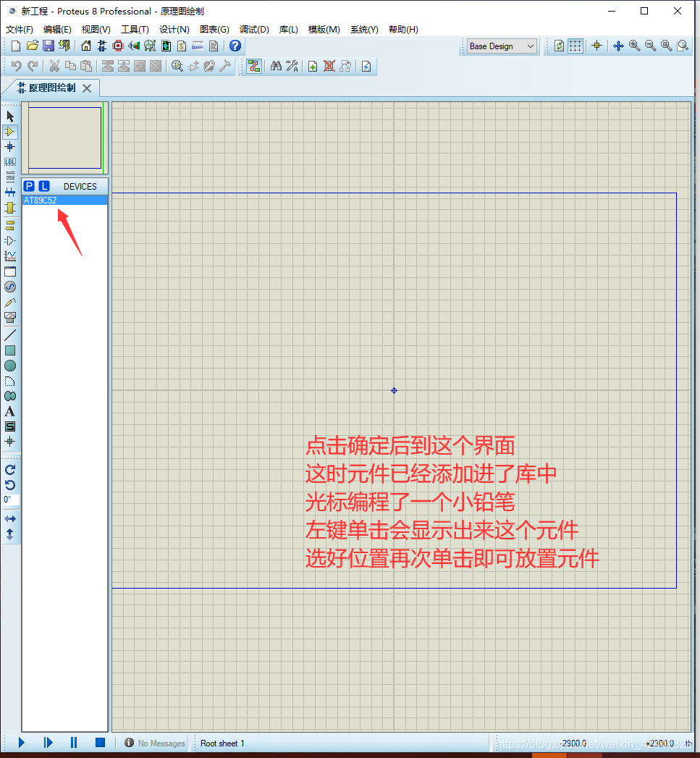Click the Search and Tag binoculars icon
The width and height of the screenshot is (700, 758).
click(276, 66)
